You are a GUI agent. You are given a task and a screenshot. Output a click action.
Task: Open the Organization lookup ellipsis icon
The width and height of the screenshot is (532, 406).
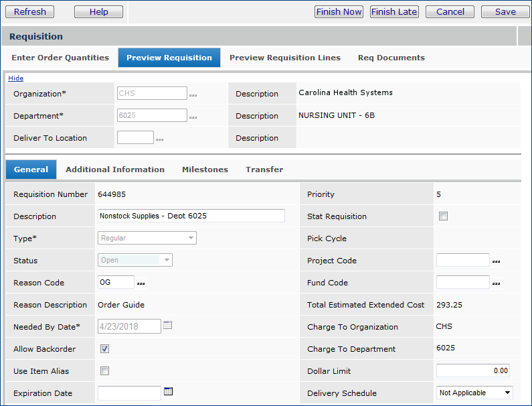pyautogui.click(x=193, y=95)
